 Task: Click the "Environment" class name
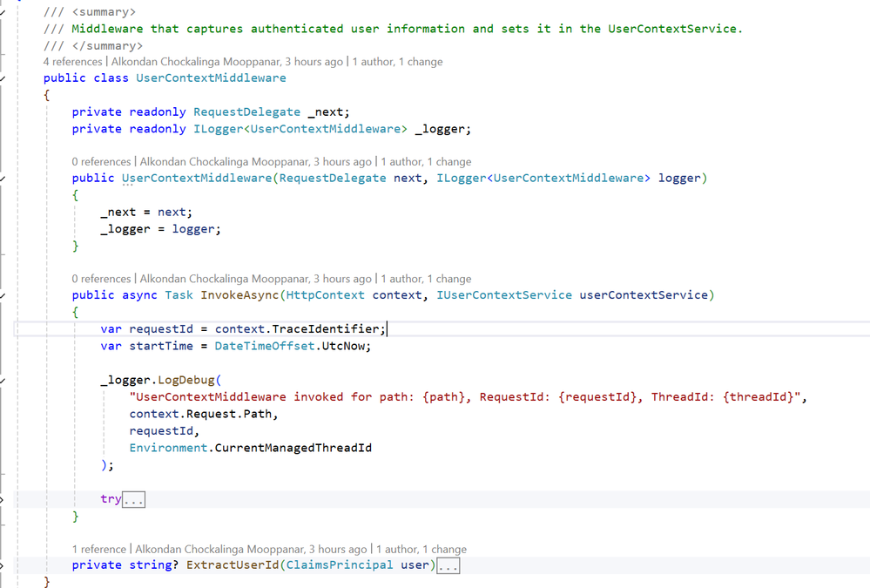pyautogui.click(x=168, y=448)
